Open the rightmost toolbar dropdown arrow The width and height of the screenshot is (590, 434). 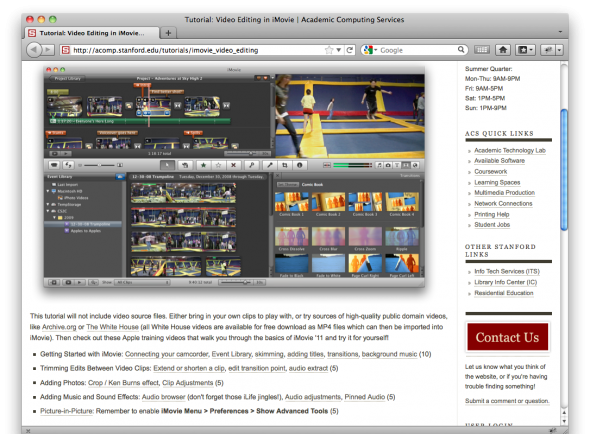click(x=560, y=50)
